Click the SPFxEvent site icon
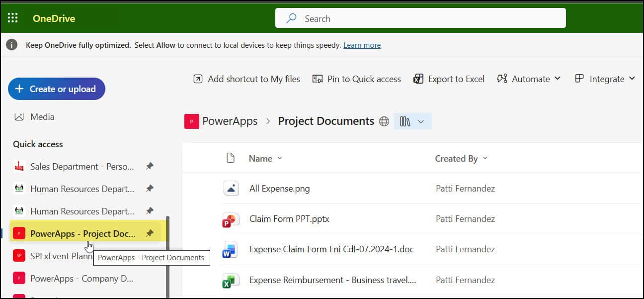644x299 pixels. point(19,256)
